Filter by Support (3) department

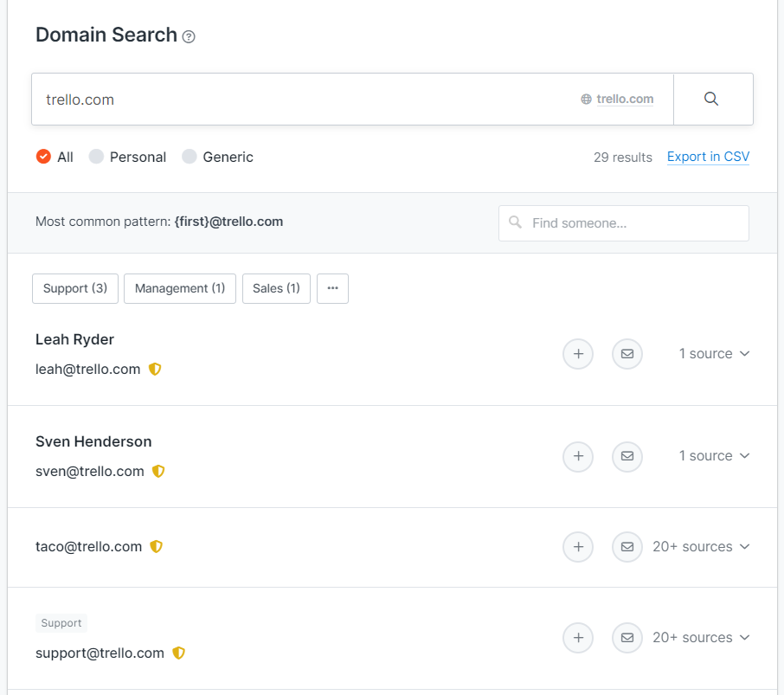[x=75, y=288]
